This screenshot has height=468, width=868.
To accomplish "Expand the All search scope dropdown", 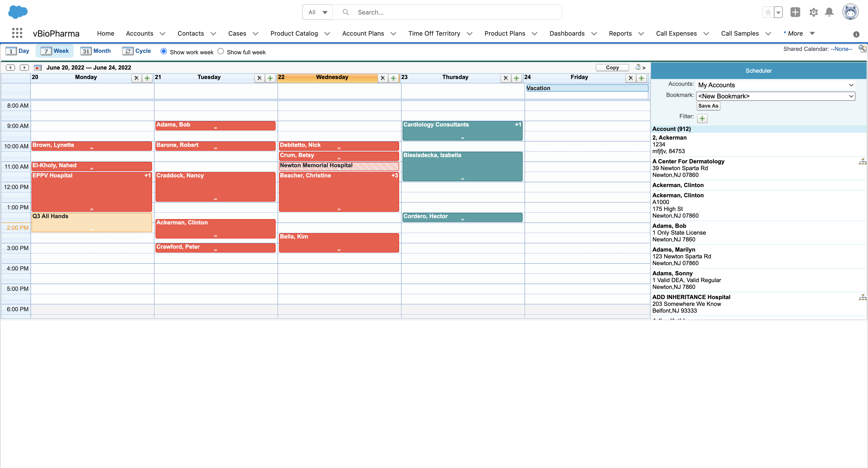I will point(318,12).
